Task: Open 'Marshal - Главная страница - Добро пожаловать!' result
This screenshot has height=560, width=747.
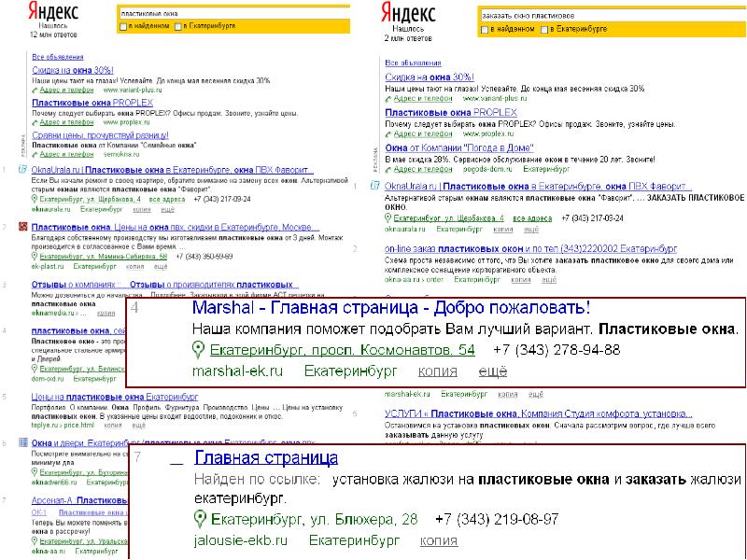Action: pos(391,308)
